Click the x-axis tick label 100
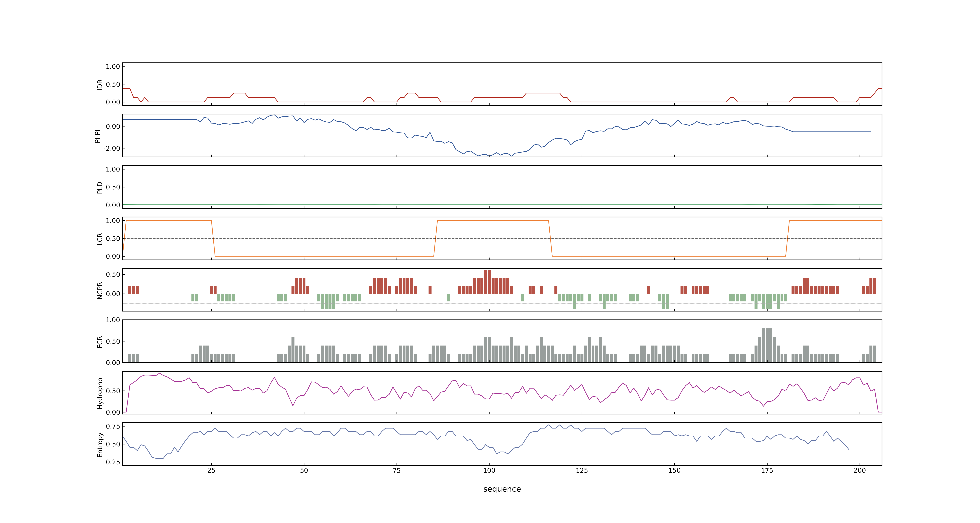Image resolution: width=980 pixels, height=523 pixels. tap(489, 470)
